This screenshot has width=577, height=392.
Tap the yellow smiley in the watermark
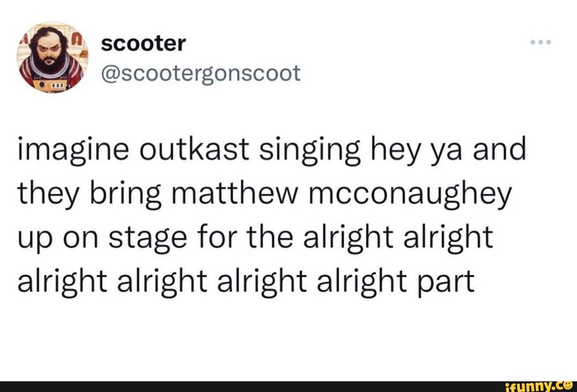point(568,386)
